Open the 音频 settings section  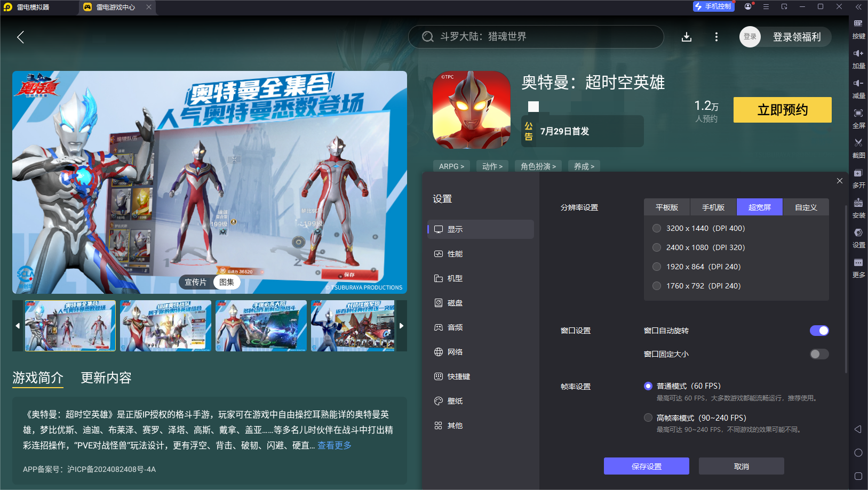pos(455,327)
